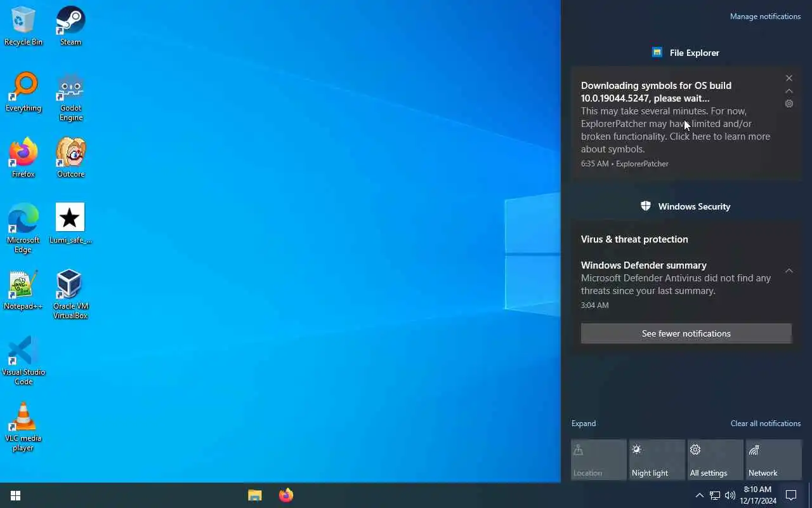
Task: Click Clear all notifications link
Action: pyautogui.click(x=766, y=424)
